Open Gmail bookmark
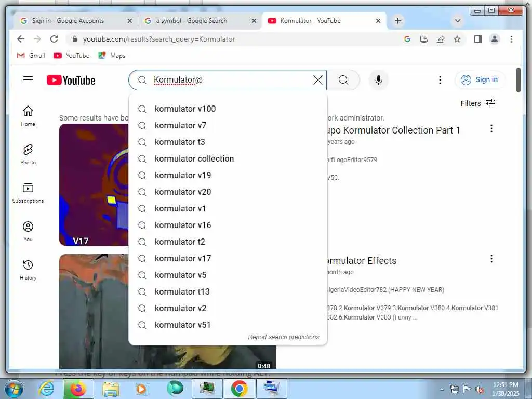The height and width of the screenshot is (399, 532). [x=31, y=55]
